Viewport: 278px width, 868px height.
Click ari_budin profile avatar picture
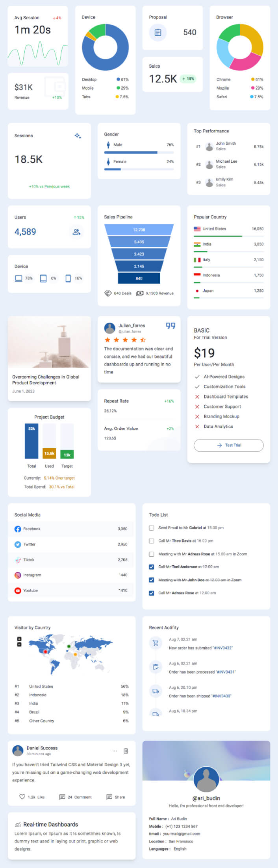[x=207, y=780]
